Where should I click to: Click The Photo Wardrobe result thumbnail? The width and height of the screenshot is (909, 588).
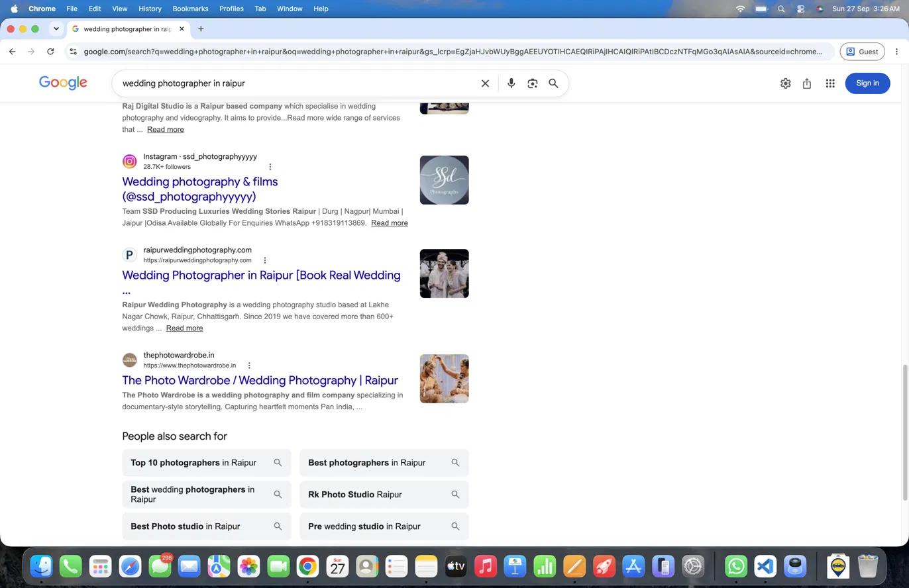click(x=445, y=379)
